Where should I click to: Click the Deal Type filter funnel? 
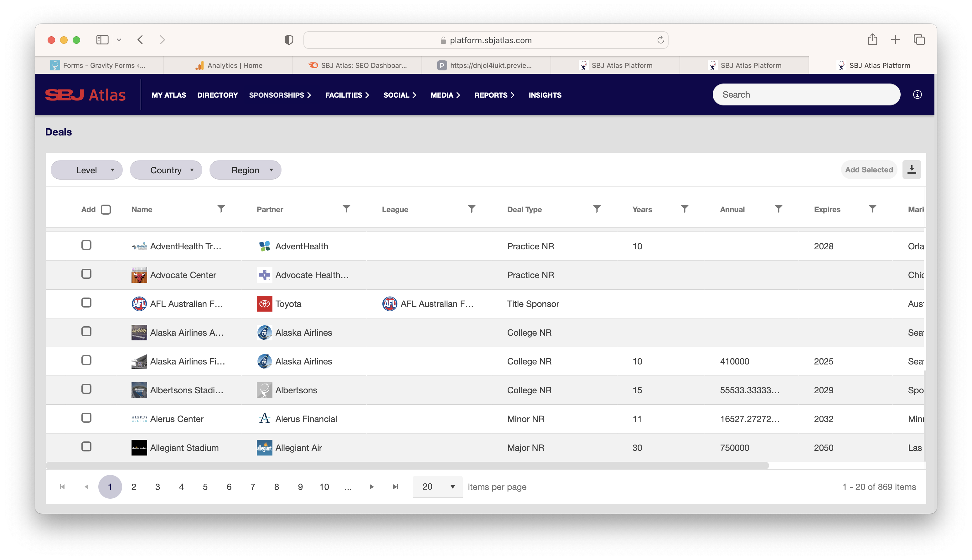point(596,209)
